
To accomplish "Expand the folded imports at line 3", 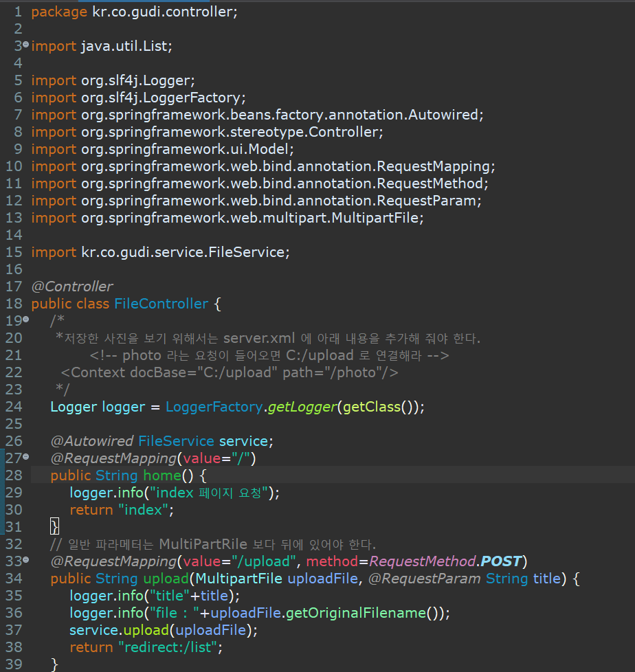I will coord(25,44).
